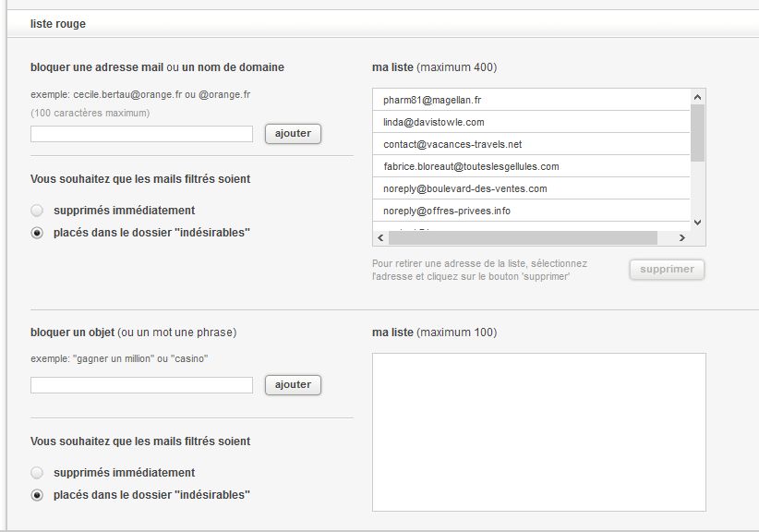Click the "ajouter" button for email addresses
The width and height of the screenshot is (759, 532).
coord(293,133)
